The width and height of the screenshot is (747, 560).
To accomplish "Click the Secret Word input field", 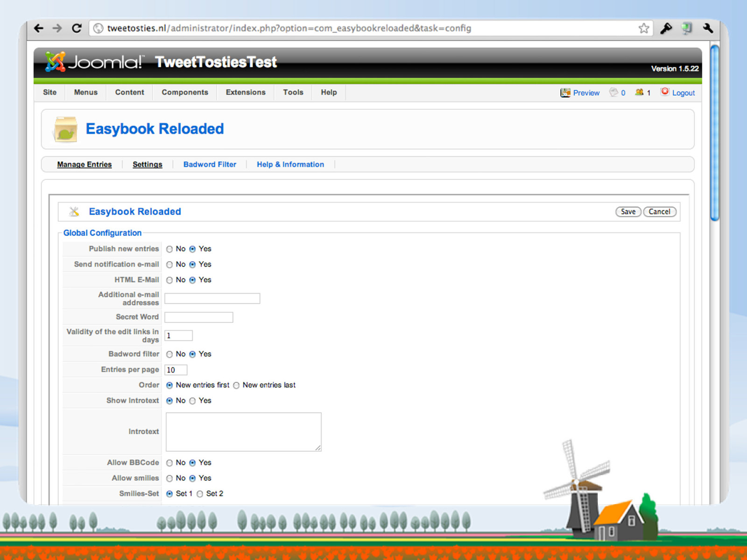I will click(x=198, y=317).
